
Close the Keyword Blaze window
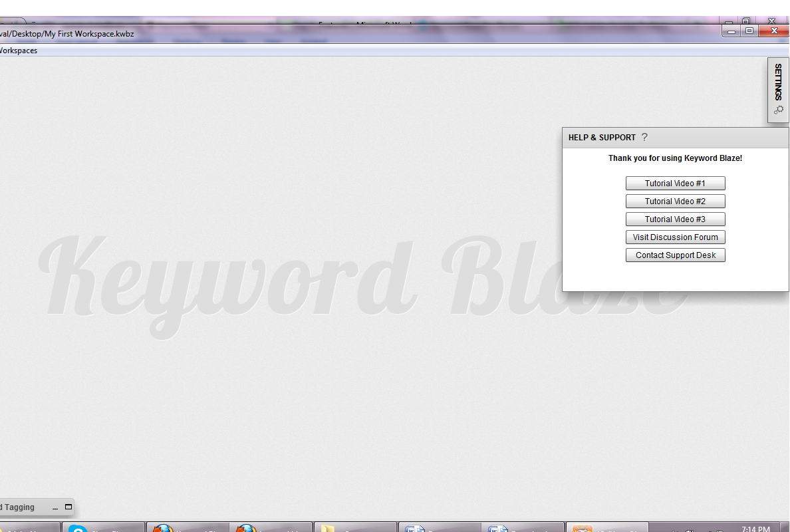775,31
